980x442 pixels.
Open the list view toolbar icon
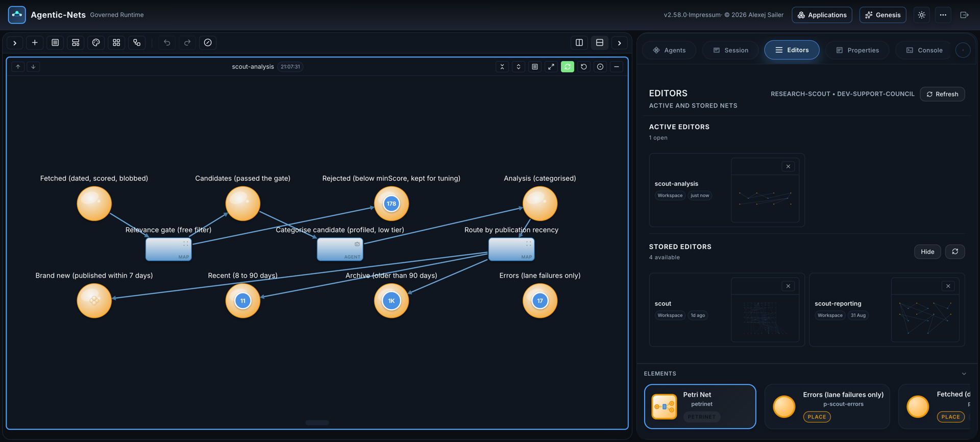tap(55, 43)
